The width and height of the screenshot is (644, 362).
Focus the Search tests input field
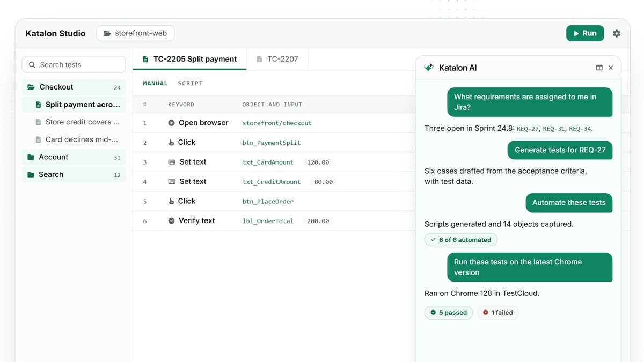click(x=74, y=64)
